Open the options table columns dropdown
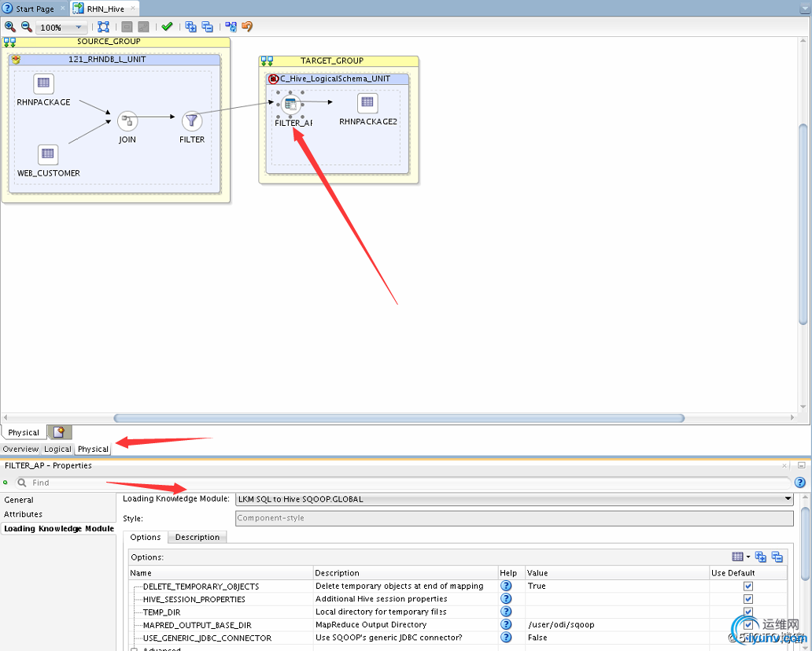The width and height of the screenshot is (812, 651). pyautogui.click(x=740, y=557)
